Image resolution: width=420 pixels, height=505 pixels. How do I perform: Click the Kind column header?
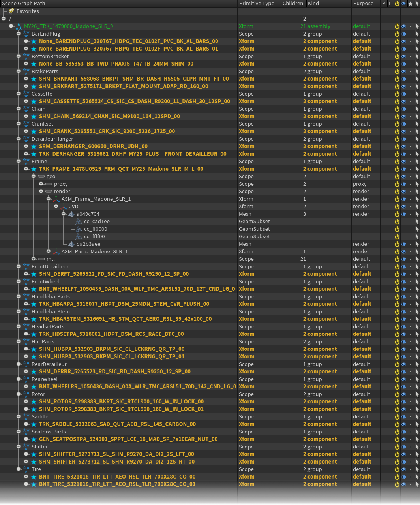coord(314,4)
